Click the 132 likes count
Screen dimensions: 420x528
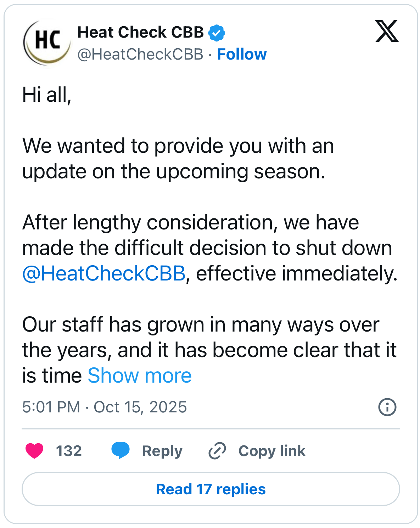(69, 451)
